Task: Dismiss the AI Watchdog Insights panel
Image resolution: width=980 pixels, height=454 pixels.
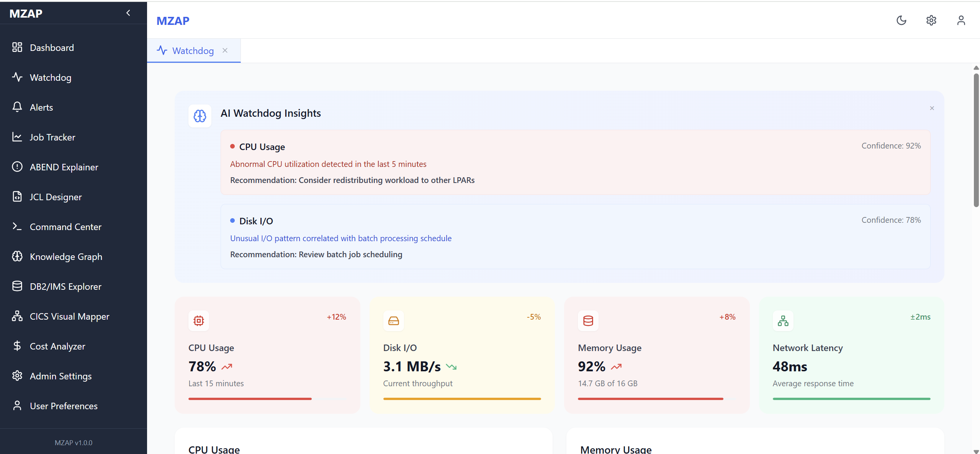Action: click(x=932, y=108)
